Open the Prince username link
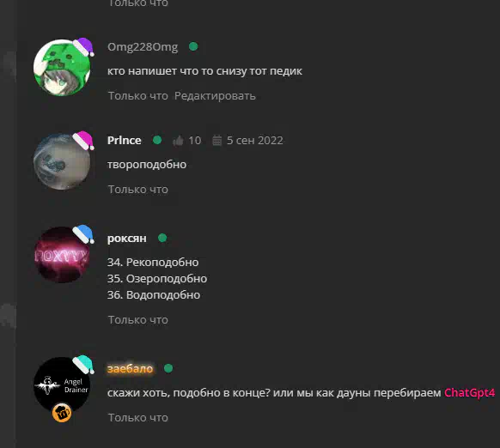 pos(124,140)
